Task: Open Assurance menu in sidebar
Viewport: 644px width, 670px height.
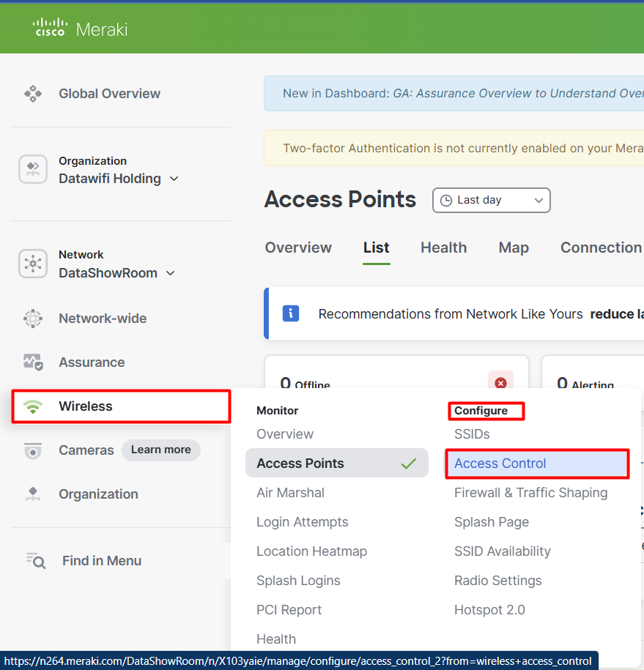Action: pos(92,362)
